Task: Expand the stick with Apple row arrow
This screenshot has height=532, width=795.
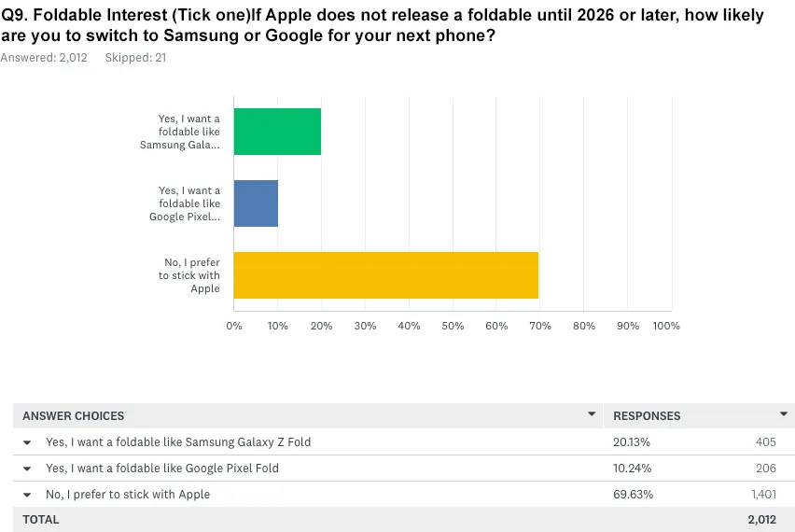Action: click(27, 495)
